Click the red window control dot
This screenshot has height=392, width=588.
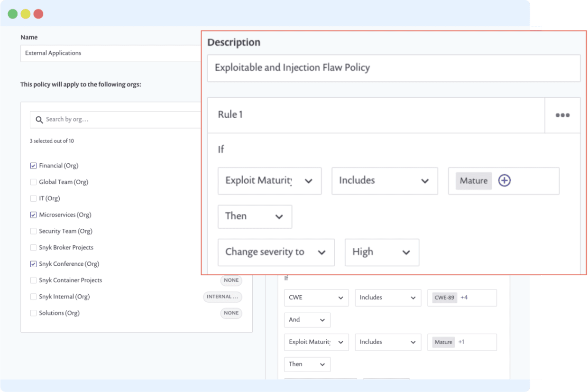pyautogui.click(x=38, y=14)
